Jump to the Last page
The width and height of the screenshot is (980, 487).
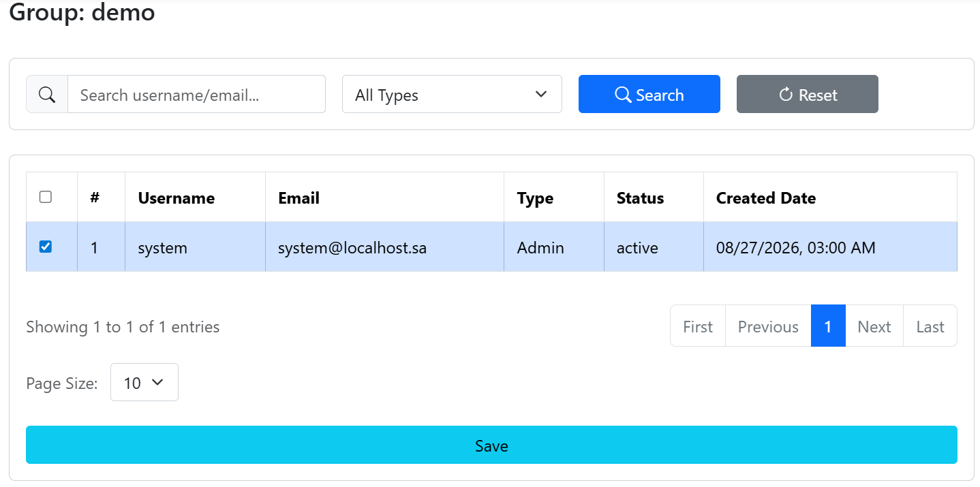pos(930,326)
